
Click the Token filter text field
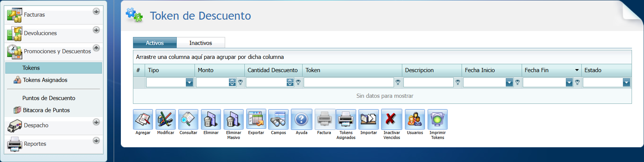pos(349,82)
